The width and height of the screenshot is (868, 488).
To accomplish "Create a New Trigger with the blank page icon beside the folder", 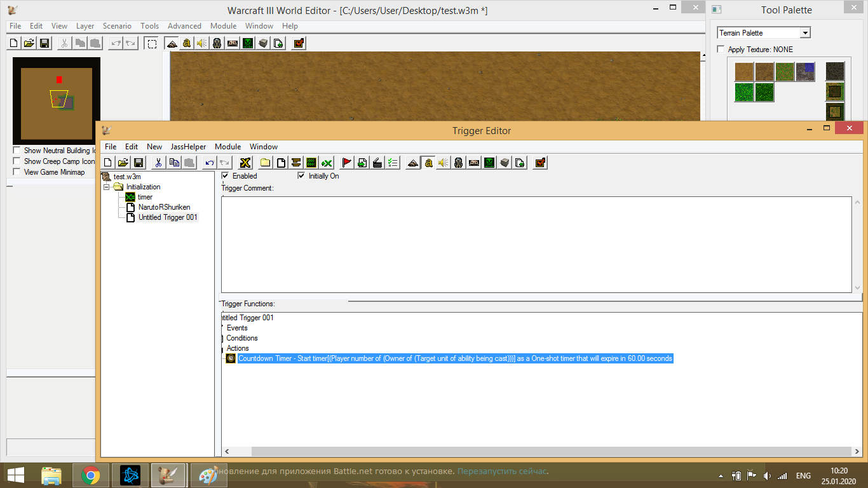I will (x=280, y=163).
